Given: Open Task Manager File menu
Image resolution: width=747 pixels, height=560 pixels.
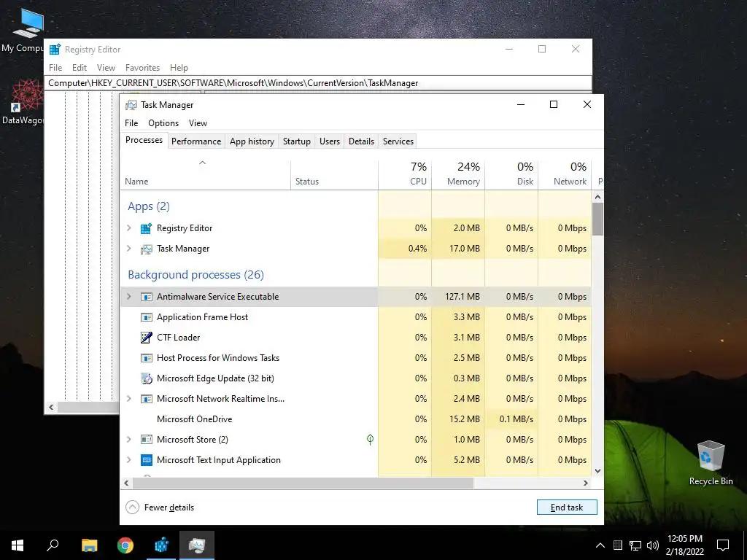Looking at the screenshot, I should click(x=131, y=122).
